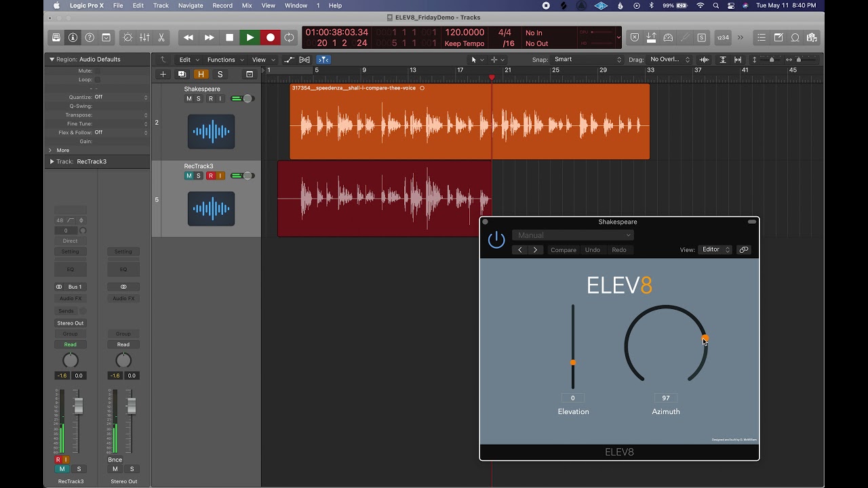This screenshot has height=488, width=868.
Task: Expand the Track RecTrack3 disclosure triangle
Action: coord(52,161)
